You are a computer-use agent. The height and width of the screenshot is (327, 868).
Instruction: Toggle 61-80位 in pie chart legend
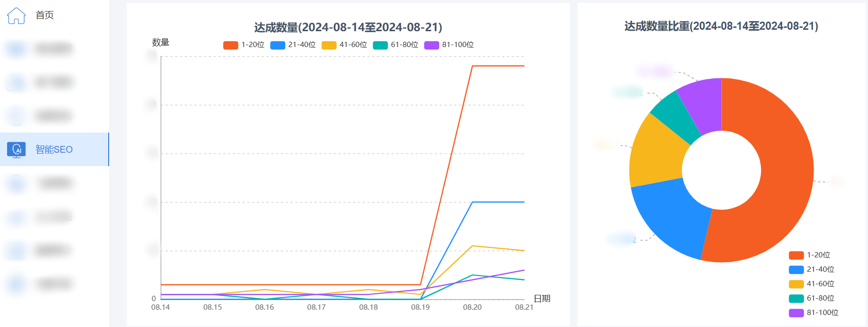coord(812,298)
